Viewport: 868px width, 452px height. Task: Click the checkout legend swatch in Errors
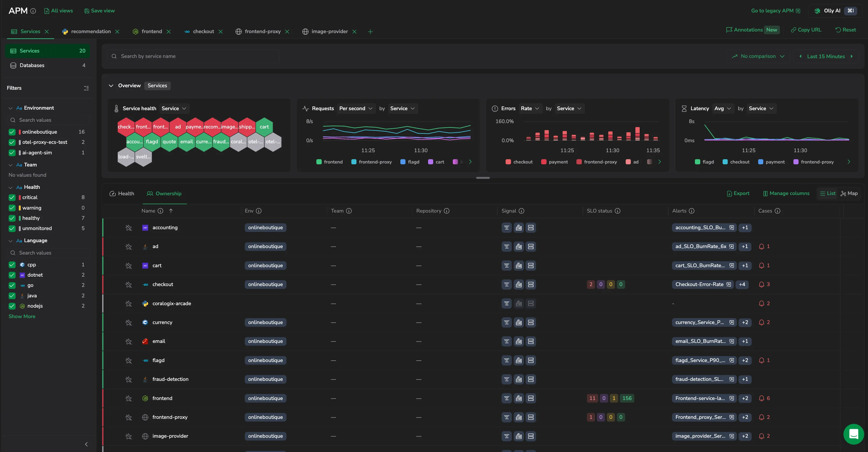[x=509, y=162]
